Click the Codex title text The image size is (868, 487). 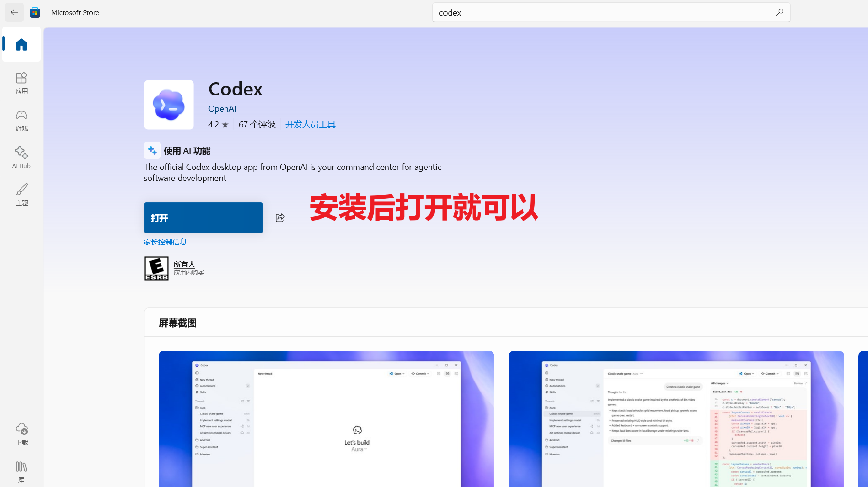pyautogui.click(x=236, y=89)
